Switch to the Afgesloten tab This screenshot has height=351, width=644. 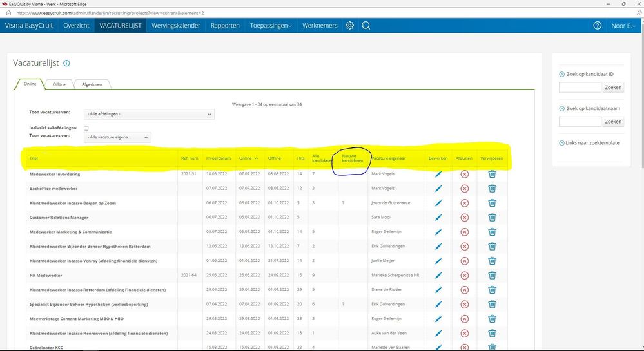pos(92,84)
